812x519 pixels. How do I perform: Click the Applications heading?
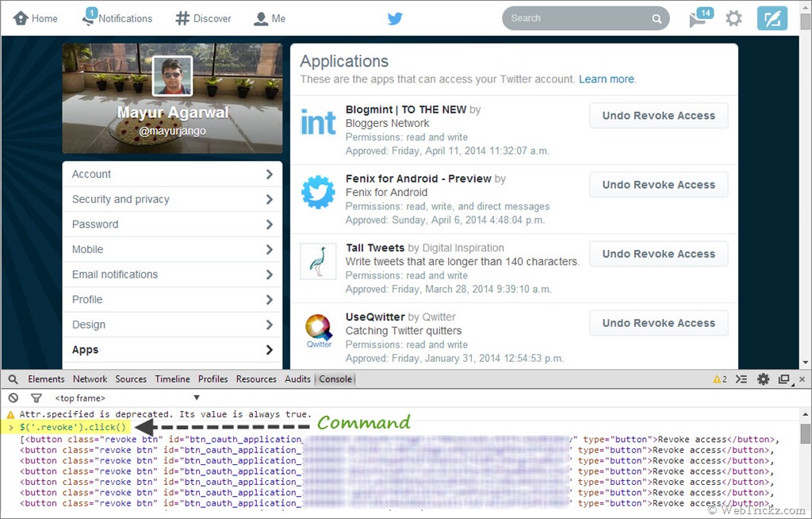pyautogui.click(x=344, y=61)
